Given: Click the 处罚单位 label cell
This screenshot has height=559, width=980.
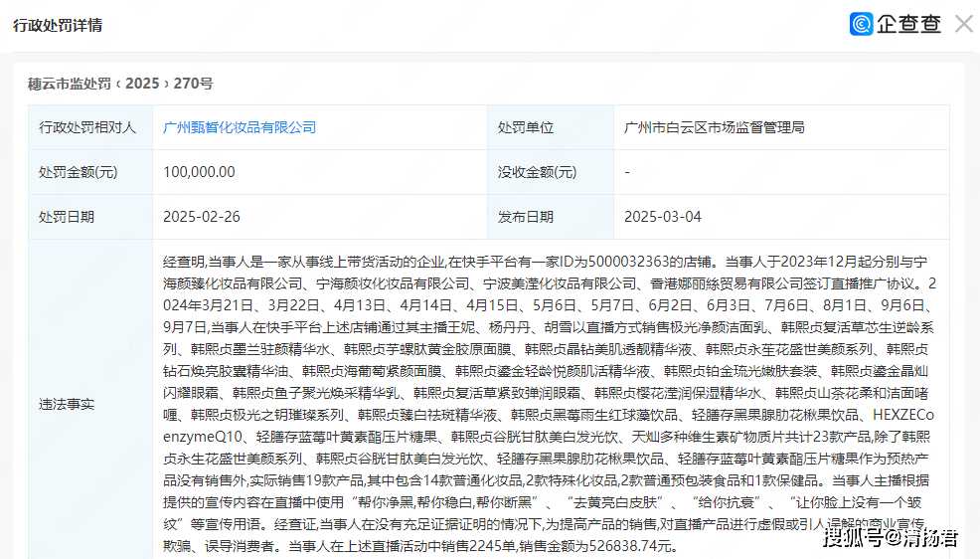Looking at the screenshot, I should click(x=551, y=127).
